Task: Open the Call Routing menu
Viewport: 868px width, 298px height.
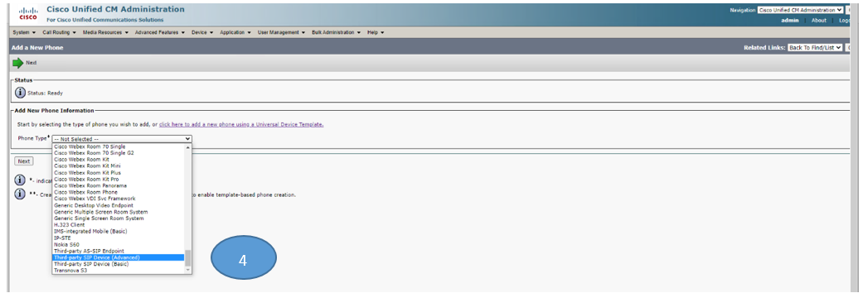Action: coord(59,32)
